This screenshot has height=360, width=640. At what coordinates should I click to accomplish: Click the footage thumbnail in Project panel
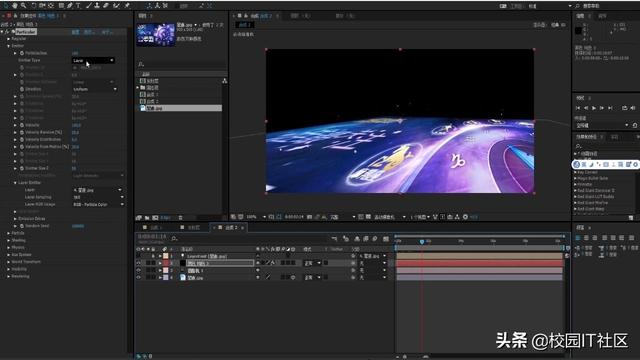click(x=156, y=35)
